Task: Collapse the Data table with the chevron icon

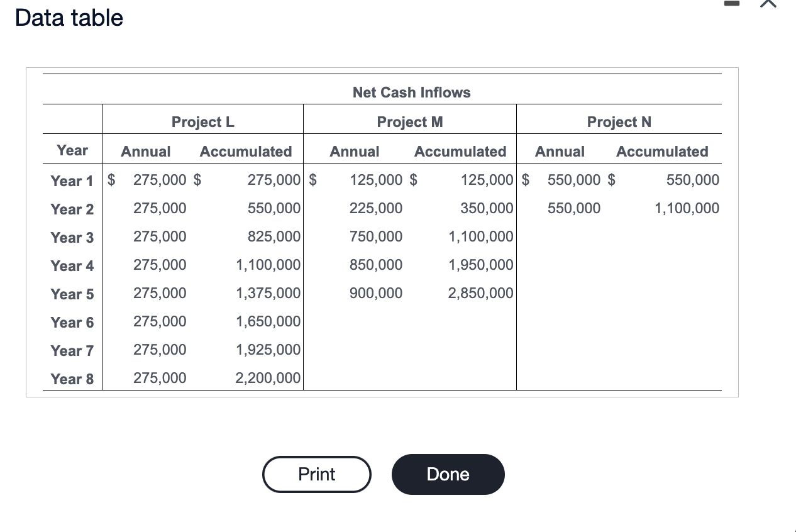Action: pos(768,4)
